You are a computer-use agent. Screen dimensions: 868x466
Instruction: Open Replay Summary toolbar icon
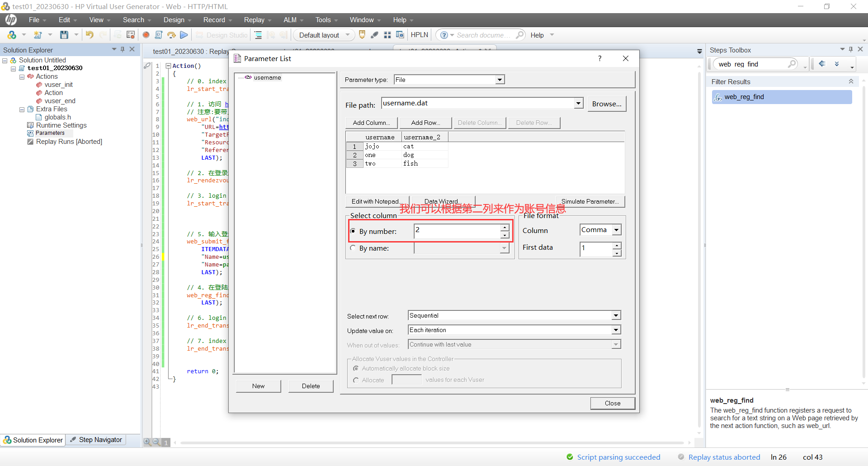[x=131, y=35]
